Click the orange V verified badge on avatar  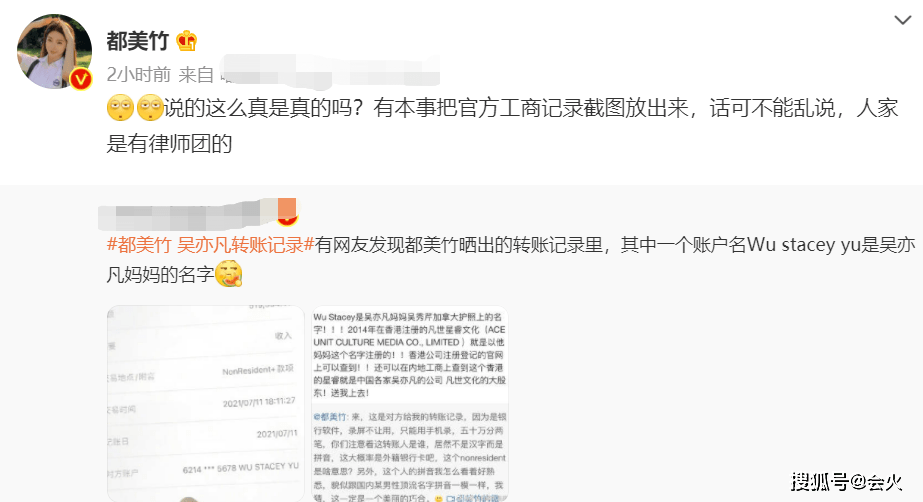(x=81, y=79)
